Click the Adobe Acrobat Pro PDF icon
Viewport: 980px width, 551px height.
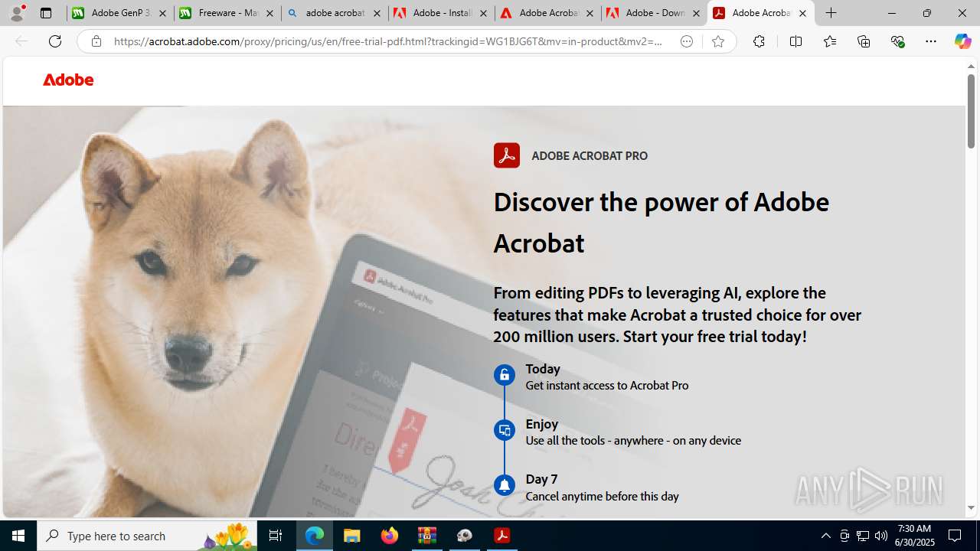[x=506, y=155]
